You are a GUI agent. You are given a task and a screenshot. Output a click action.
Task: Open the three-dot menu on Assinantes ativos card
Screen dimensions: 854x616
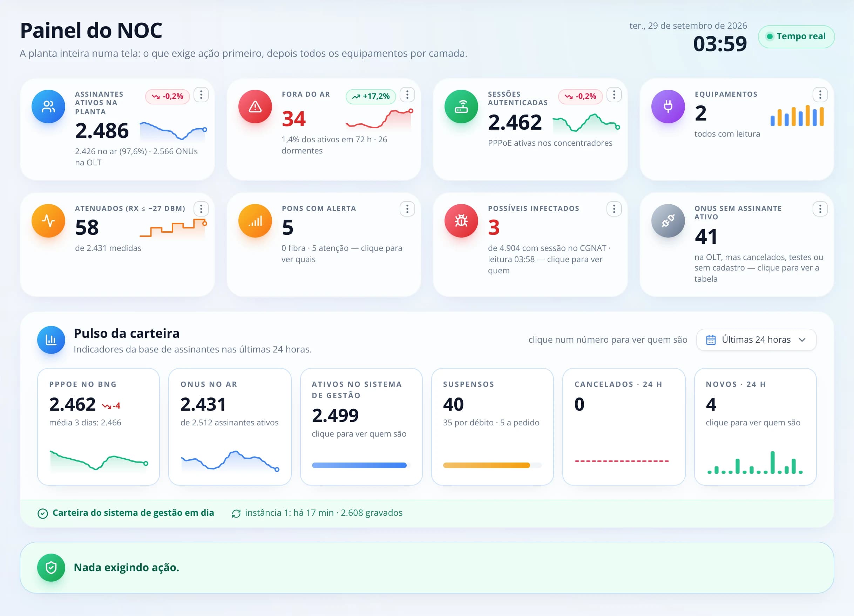coord(201,95)
